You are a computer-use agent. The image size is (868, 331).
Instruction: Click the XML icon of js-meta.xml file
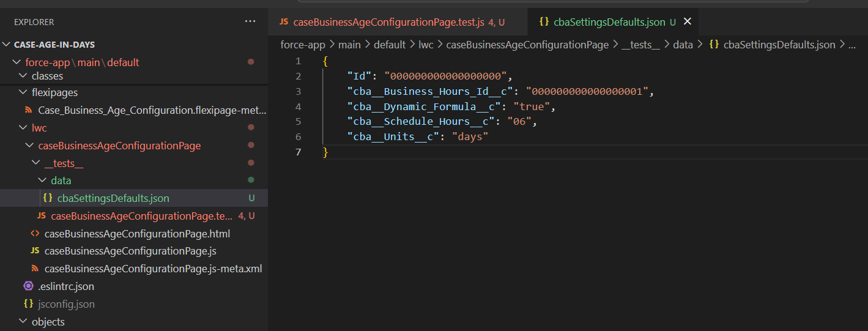[x=35, y=269]
